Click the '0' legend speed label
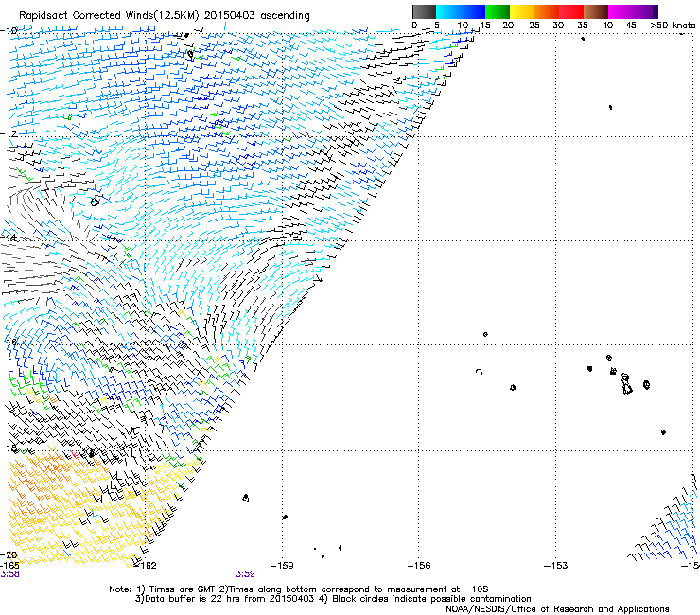This screenshot has width=700, height=615. (x=414, y=26)
